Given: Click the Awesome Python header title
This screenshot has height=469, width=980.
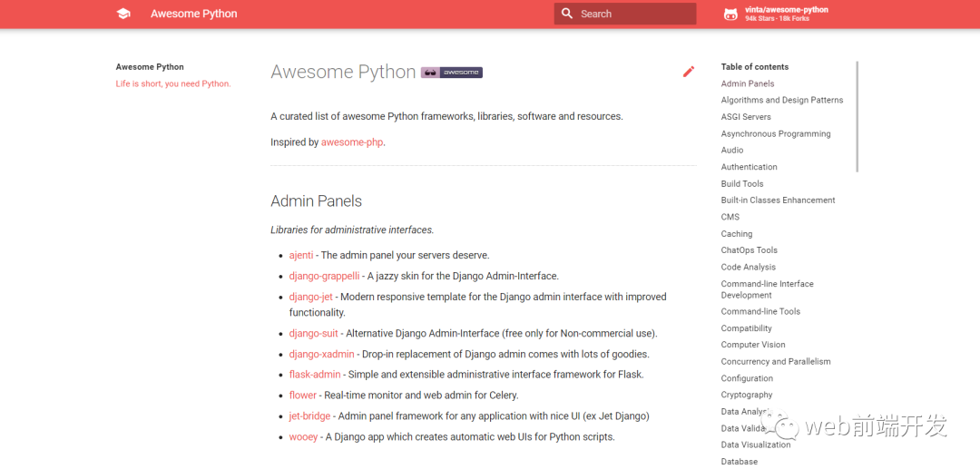Looking at the screenshot, I should (194, 14).
